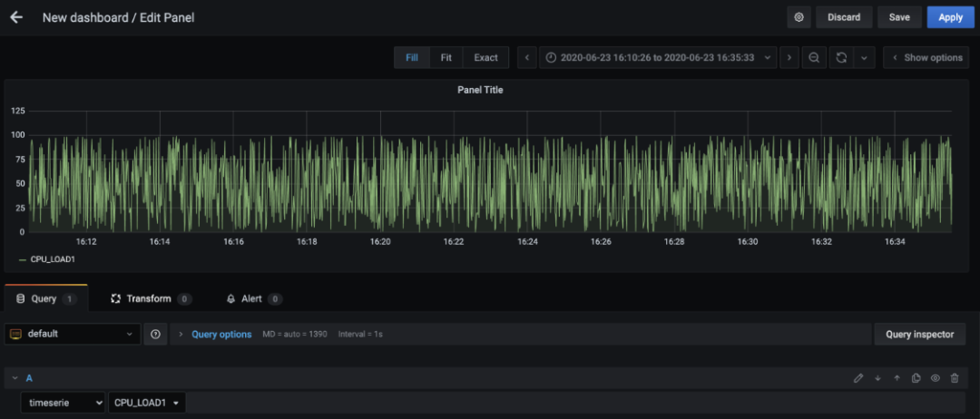The image size is (980, 419).
Task: Delete query A using the trash icon
Action: pyautogui.click(x=954, y=378)
